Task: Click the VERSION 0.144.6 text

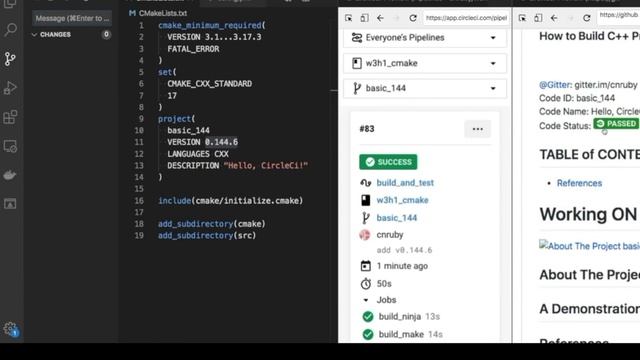Action: (202, 142)
